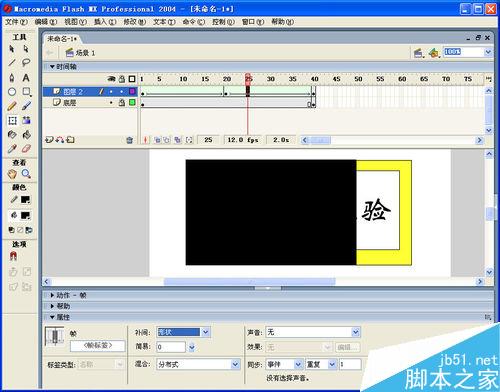Open the Edit Scene icon menu
Viewport: 500px width, 392px height.
418,53
